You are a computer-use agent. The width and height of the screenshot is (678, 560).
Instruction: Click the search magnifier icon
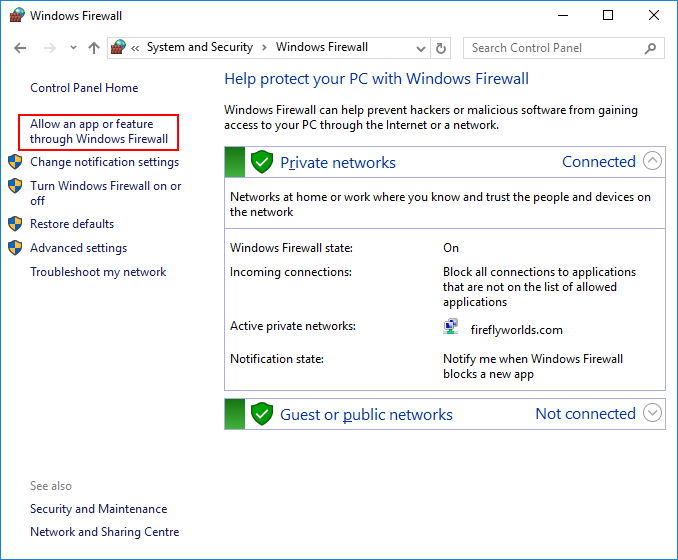click(x=650, y=48)
